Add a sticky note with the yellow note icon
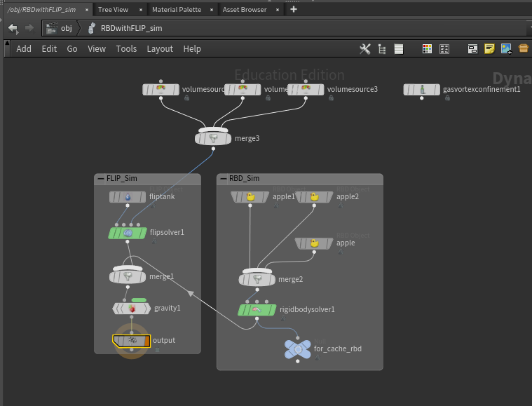Screen dimensions: 532x406 pyautogui.click(x=489, y=49)
